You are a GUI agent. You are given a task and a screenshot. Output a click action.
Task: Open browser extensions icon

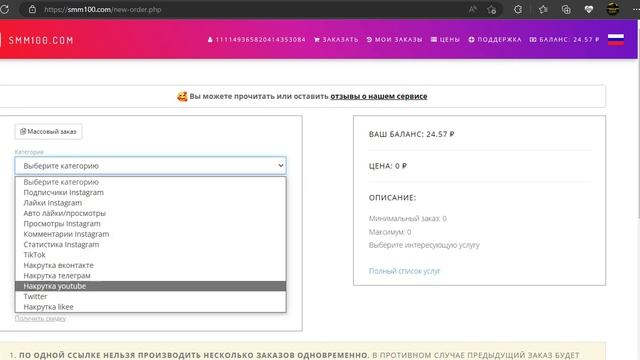coord(518,9)
